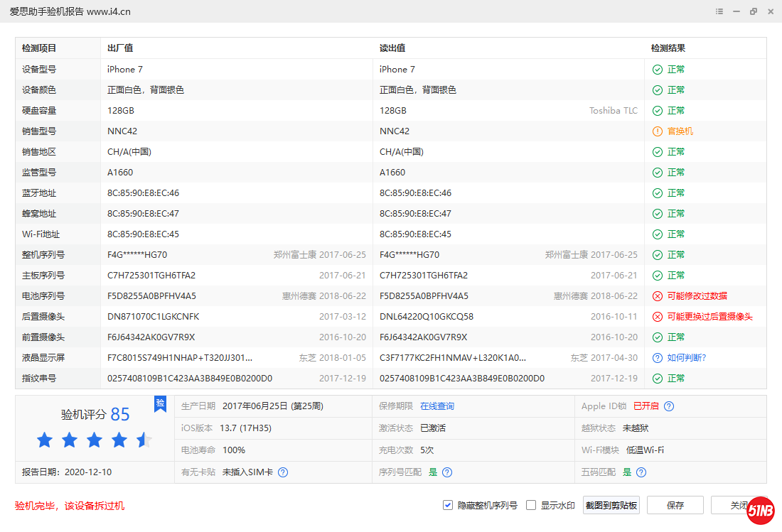Click the 电池寿命 100% value
This screenshot has width=782, height=532.
pyautogui.click(x=234, y=450)
